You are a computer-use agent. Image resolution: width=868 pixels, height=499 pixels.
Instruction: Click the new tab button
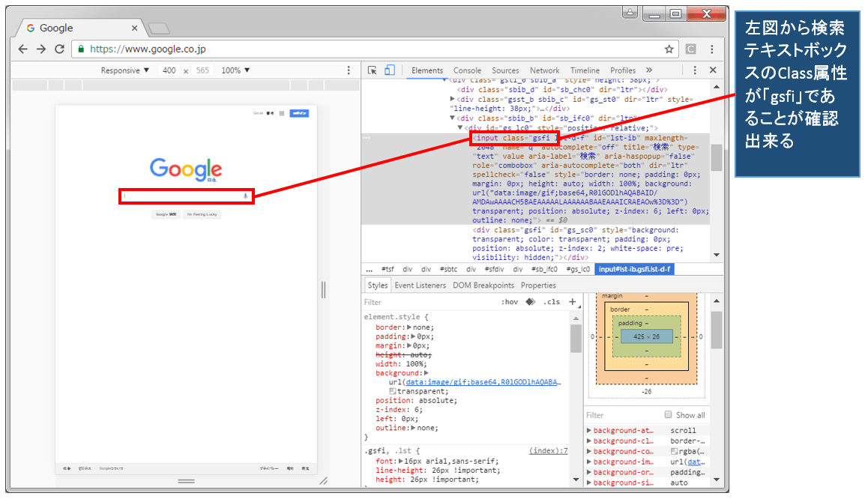point(159,28)
